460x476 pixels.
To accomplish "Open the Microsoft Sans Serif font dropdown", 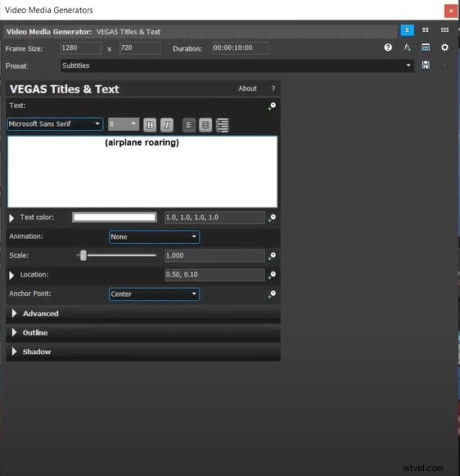I will tap(55, 124).
